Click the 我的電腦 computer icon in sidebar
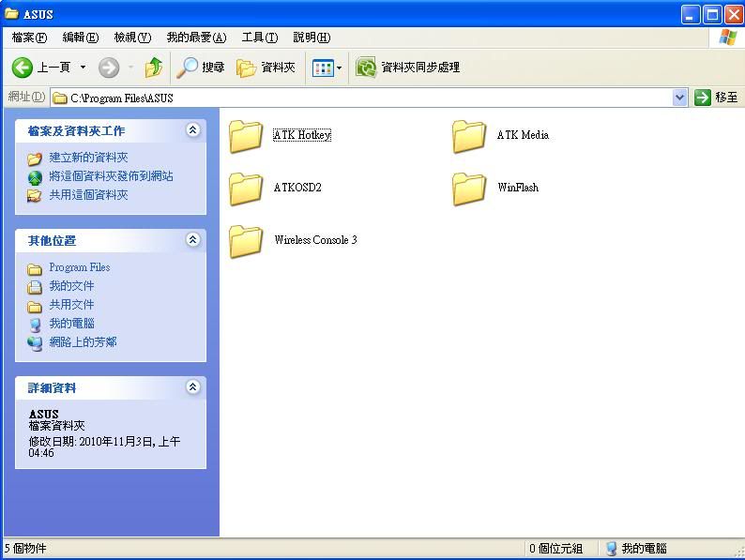The height and width of the screenshot is (560, 745). [35, 325]
